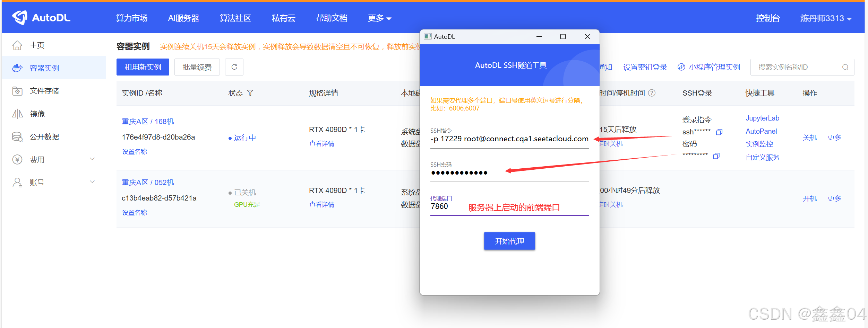Open 更多 actions for 052机 instance
This screenshot has width=868, height=328.
(834, 198)
